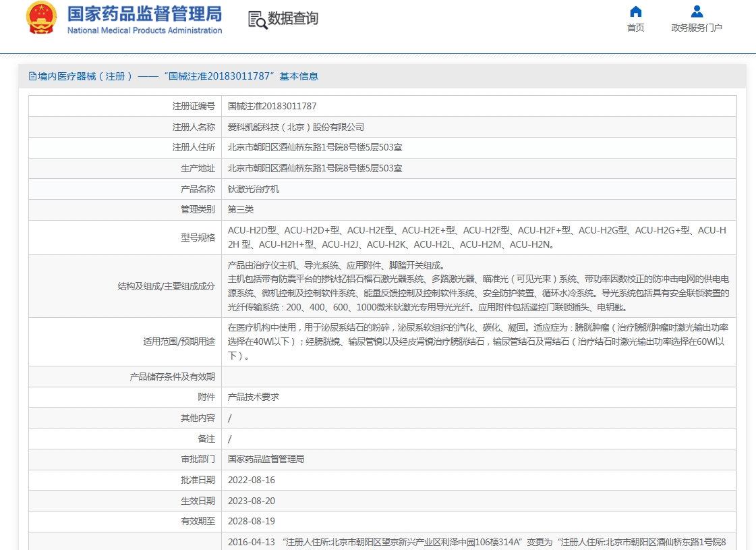Click 数据查询 heading text
Image resolution: width=756 pixels, height=550 pixels.
(x=293, y=18)
